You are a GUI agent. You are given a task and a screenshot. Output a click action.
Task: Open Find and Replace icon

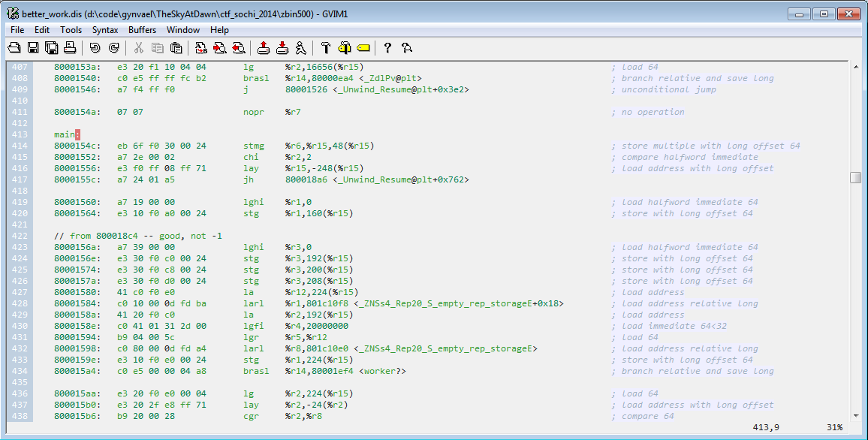[x=201, y=48]
